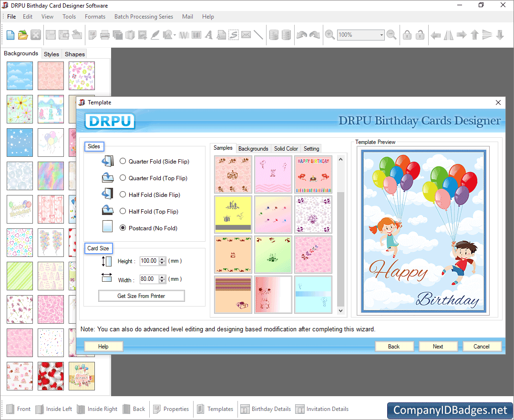Click the WordArt 'W' tool icon
The width and height of the screenshot is (514, 420).
tap(184, 35)
